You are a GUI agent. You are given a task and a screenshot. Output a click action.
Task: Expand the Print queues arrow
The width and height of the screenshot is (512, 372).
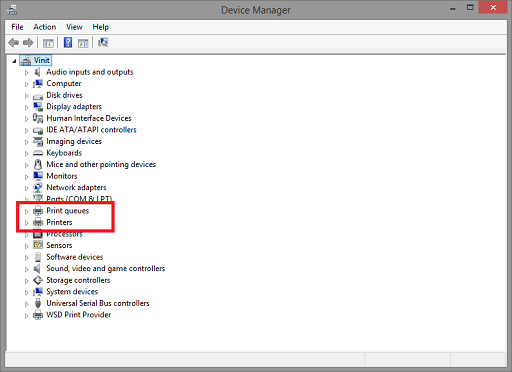(x=26, y=211)
